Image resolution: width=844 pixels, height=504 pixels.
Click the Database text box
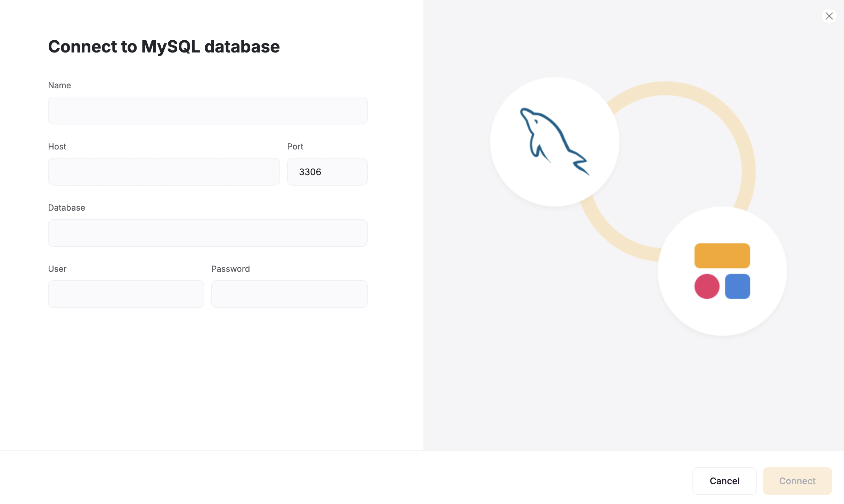[208, 233]
